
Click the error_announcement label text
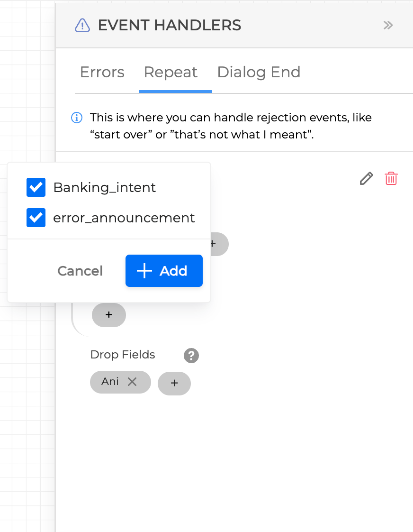pos(124,218)
